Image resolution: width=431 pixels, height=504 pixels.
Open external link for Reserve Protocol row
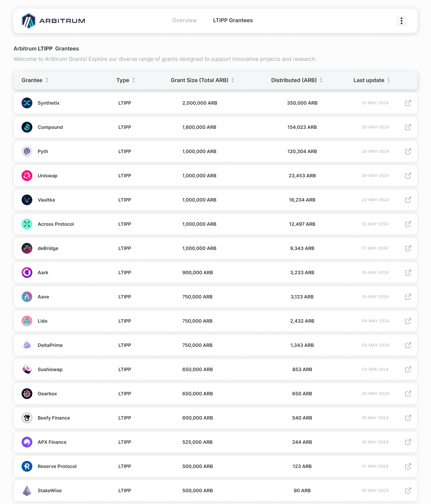[x=408, y=466]
